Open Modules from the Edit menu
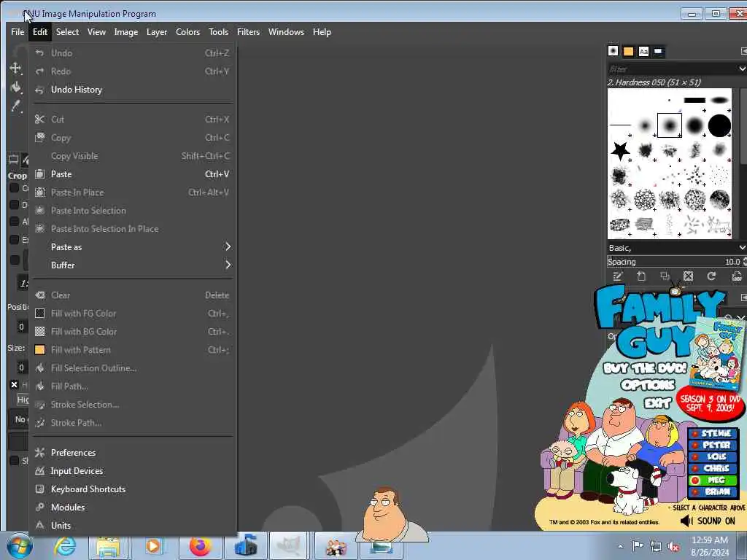The height and width of the screenshot is (560, 747). 133,507
